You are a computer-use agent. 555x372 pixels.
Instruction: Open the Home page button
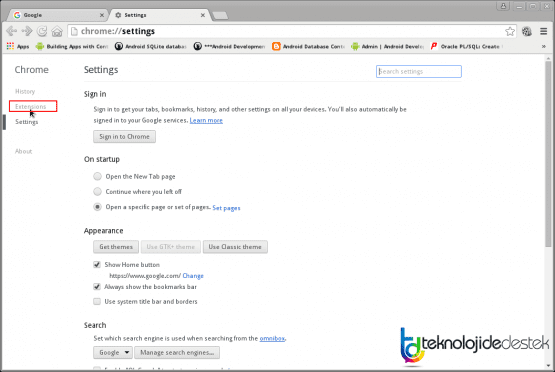(x=57, y=31)
